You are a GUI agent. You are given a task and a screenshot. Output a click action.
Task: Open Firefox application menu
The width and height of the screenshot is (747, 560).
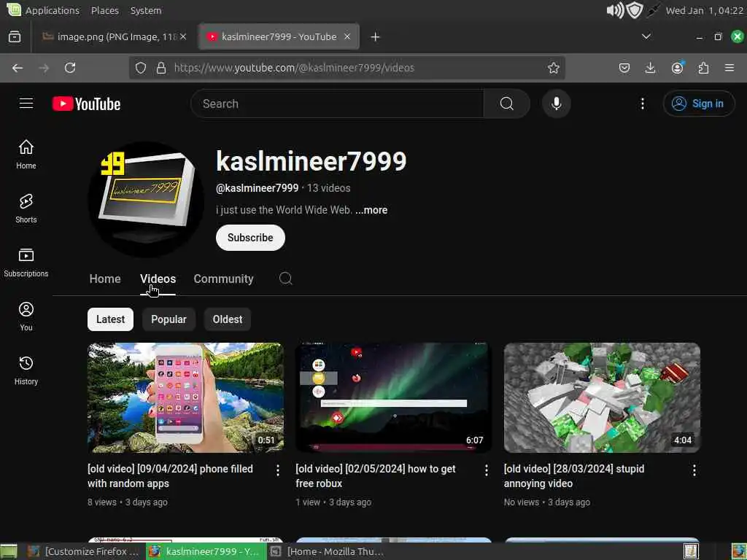pos(729,68)
